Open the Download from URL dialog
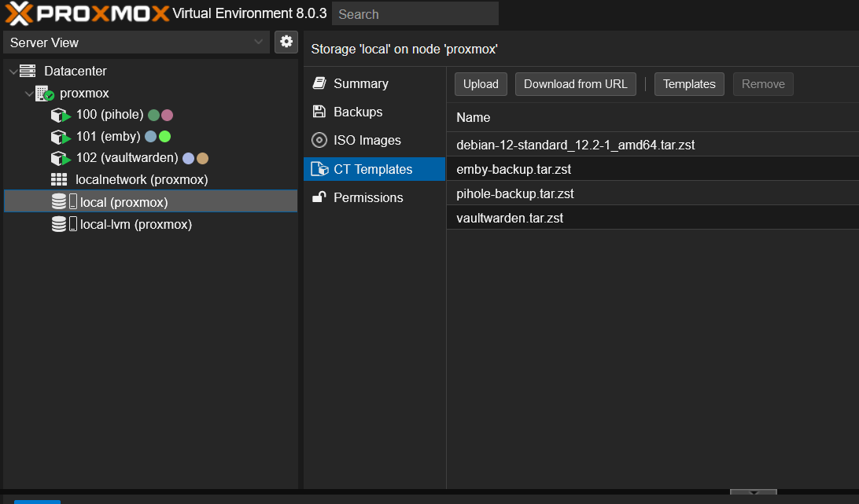This screenshot has width=859, height=504. click(x=575, y=84)
